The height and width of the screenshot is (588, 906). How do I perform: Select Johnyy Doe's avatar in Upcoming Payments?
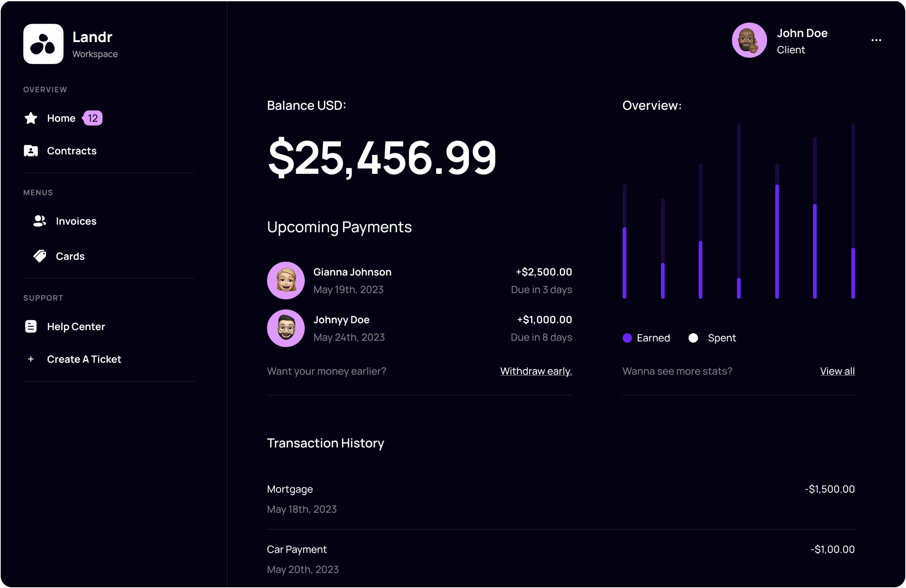[286, 328]
